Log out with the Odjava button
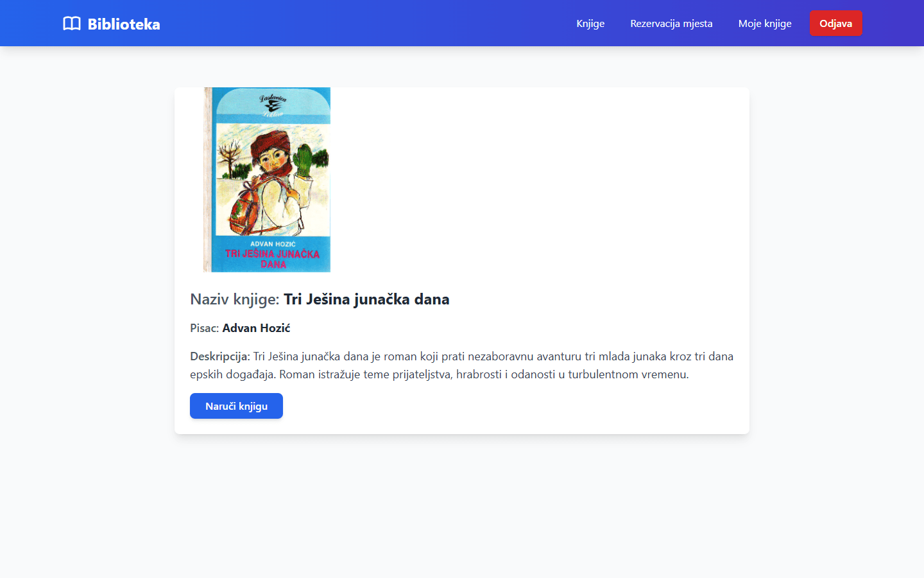 835,23
